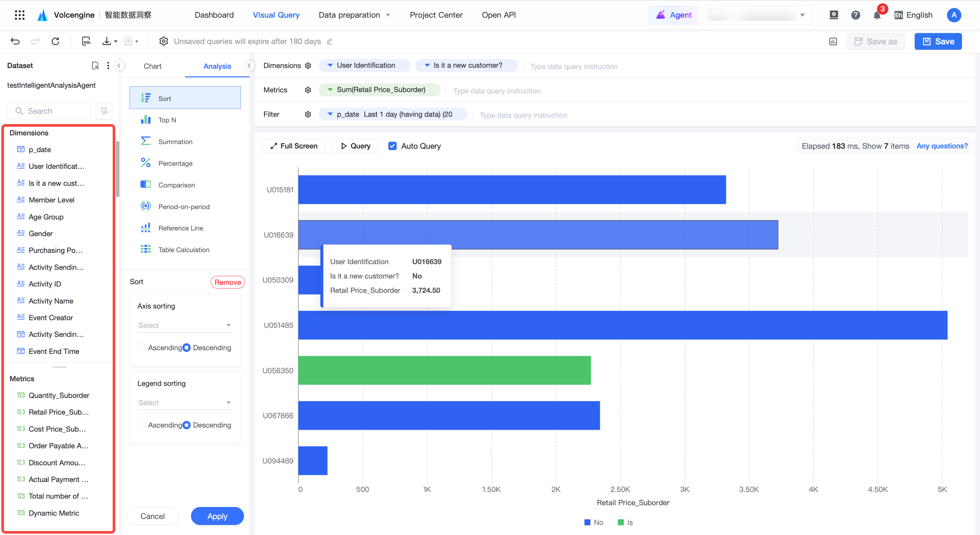
Task: Switch to the Chart tab
Action: click(x=153, y=66)
